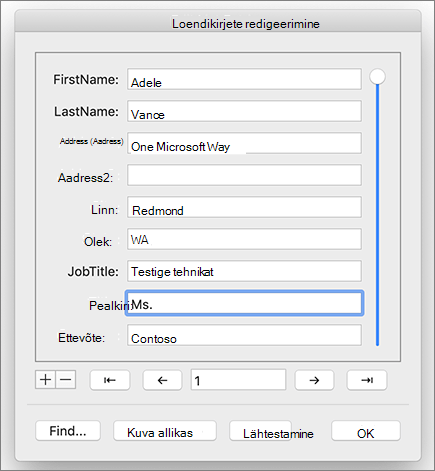Click the Lähtestamine reset button
This screenshot has width=435, height=471.
260,431
